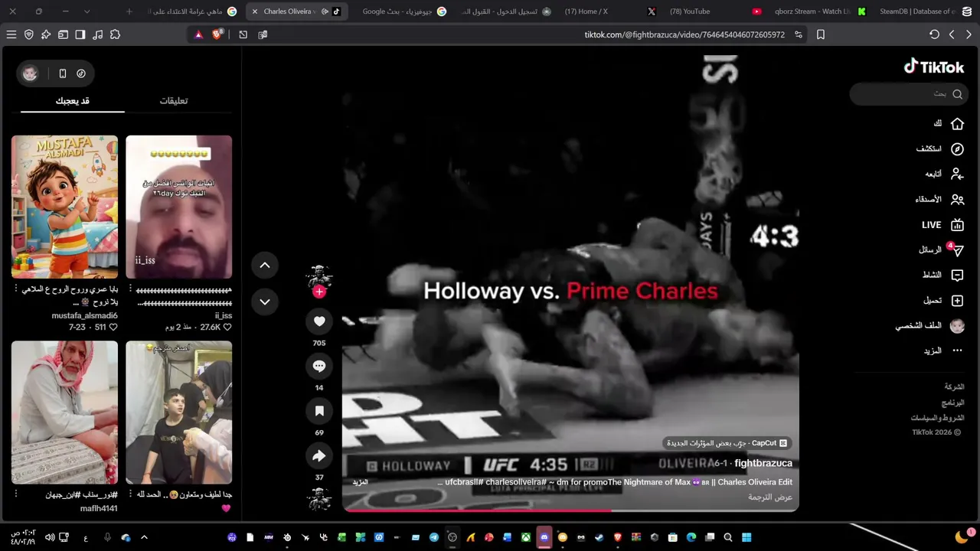Seek the video using the red progress bar
The image size is (980, 551).
[x=570, y=510]
